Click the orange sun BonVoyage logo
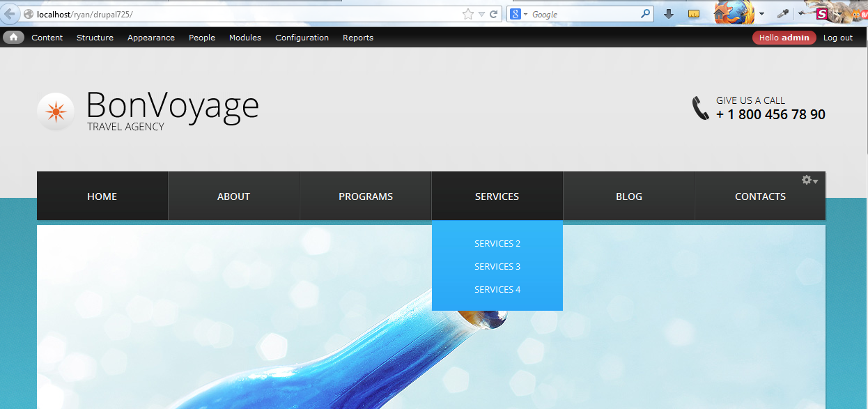Screen dimensions: 868x409 (56, 111)
